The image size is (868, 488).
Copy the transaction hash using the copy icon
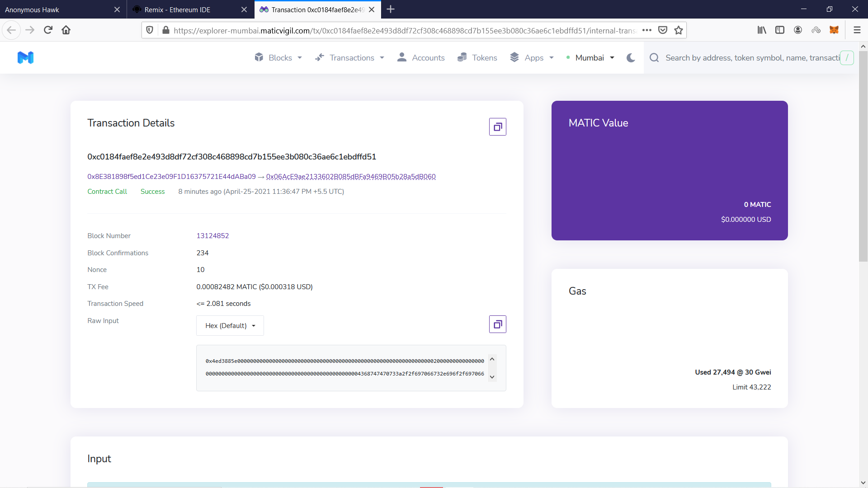pos(497,127)
